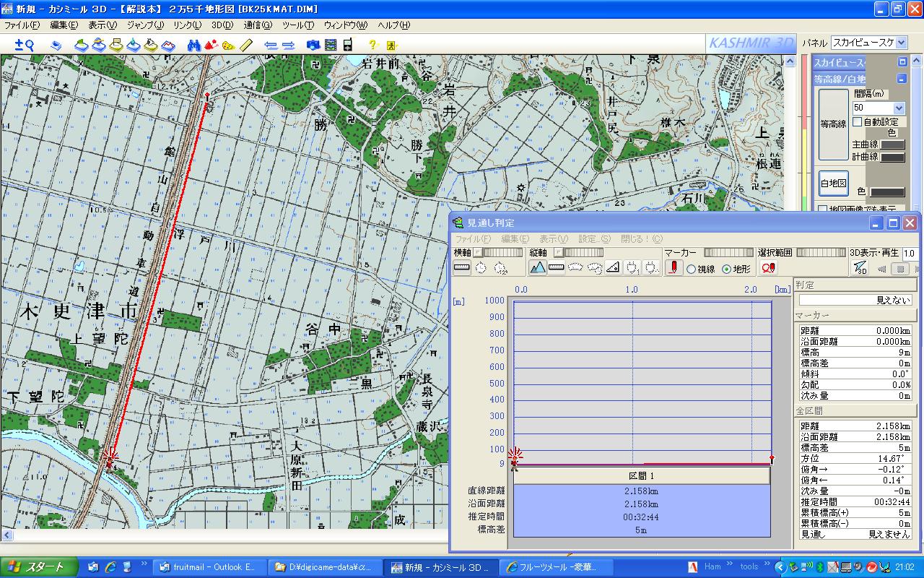924x578 pixels.
Task: Click the 主曲線 color swatch
Action: 892,144
